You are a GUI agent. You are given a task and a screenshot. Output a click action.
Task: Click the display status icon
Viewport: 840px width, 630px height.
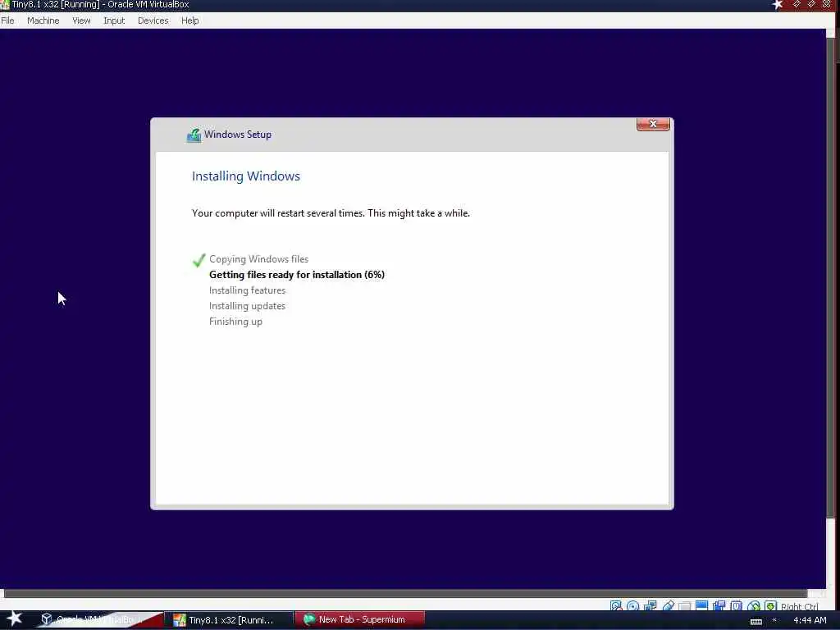click(x=702, y=605)
